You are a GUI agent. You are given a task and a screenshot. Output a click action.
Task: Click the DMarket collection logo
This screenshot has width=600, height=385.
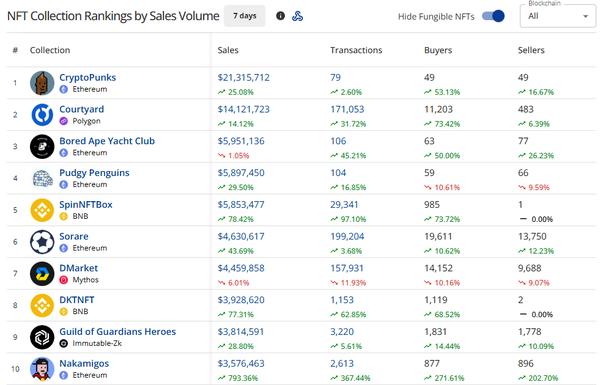click(x=42, y=273)
